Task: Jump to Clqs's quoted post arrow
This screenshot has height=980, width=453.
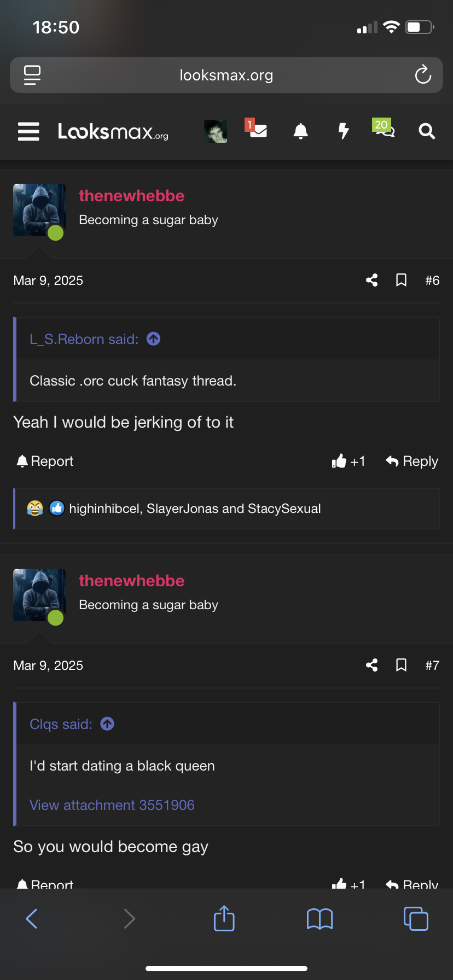Action: pyautogui.click(x=107, y=724)
